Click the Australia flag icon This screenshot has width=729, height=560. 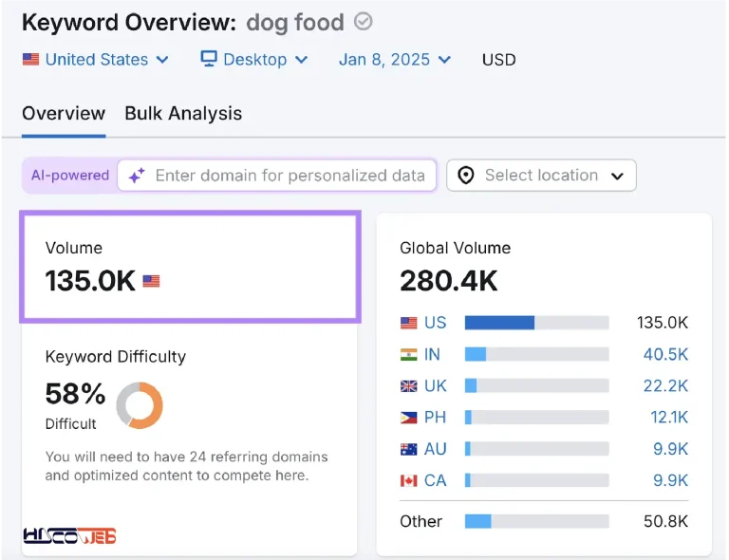coord(409,449)
